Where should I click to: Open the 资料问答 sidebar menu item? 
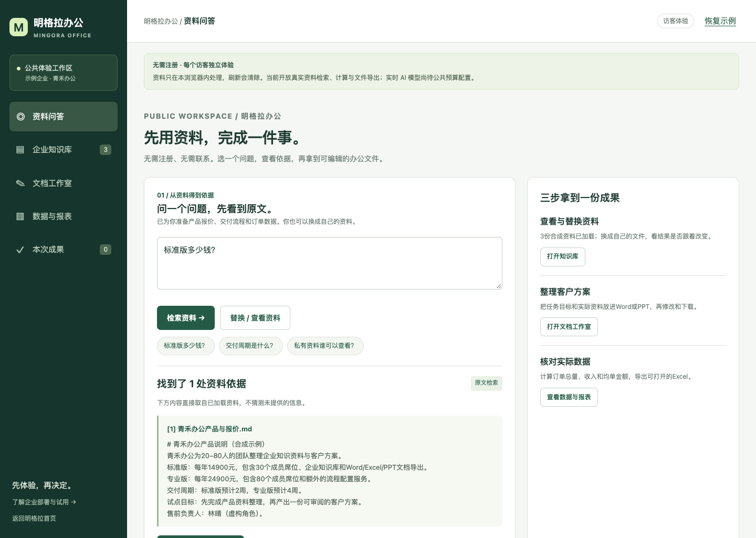(x=64, y=117)
